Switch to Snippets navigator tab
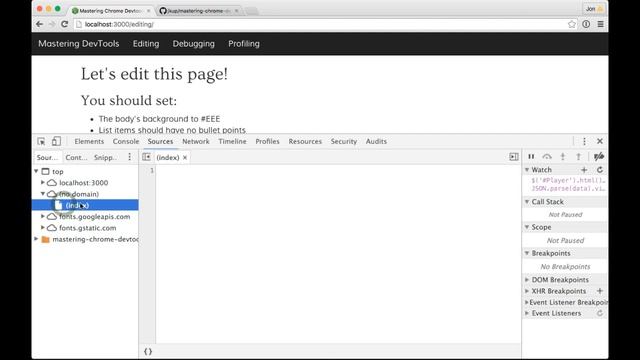The width and height of the screenshot is (640, 360). coord(105,158)
